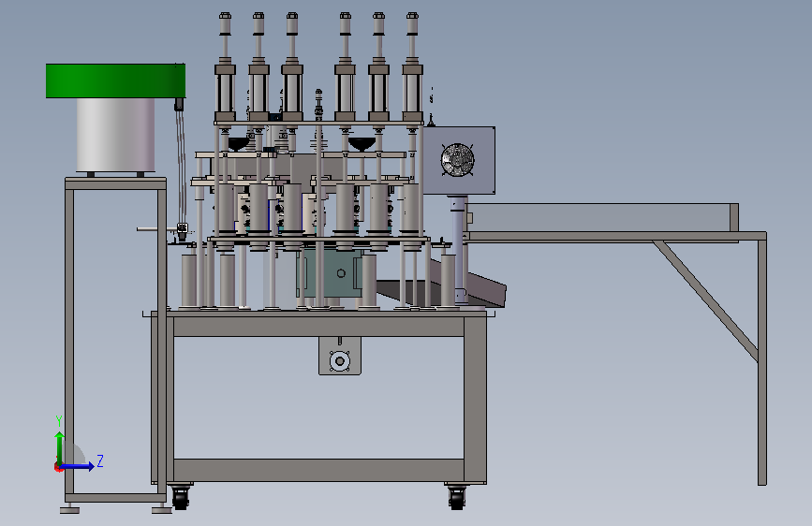Viewport: 812px width, 526px height.
Task: Select the teal gearbox housing at machine center
Action: point(332,273)
